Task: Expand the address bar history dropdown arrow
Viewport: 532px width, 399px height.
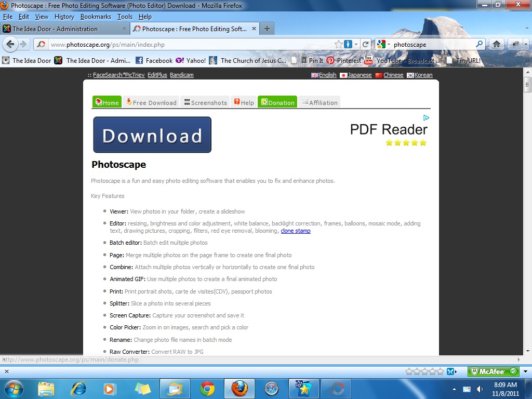Action: (x=356, y=44)
